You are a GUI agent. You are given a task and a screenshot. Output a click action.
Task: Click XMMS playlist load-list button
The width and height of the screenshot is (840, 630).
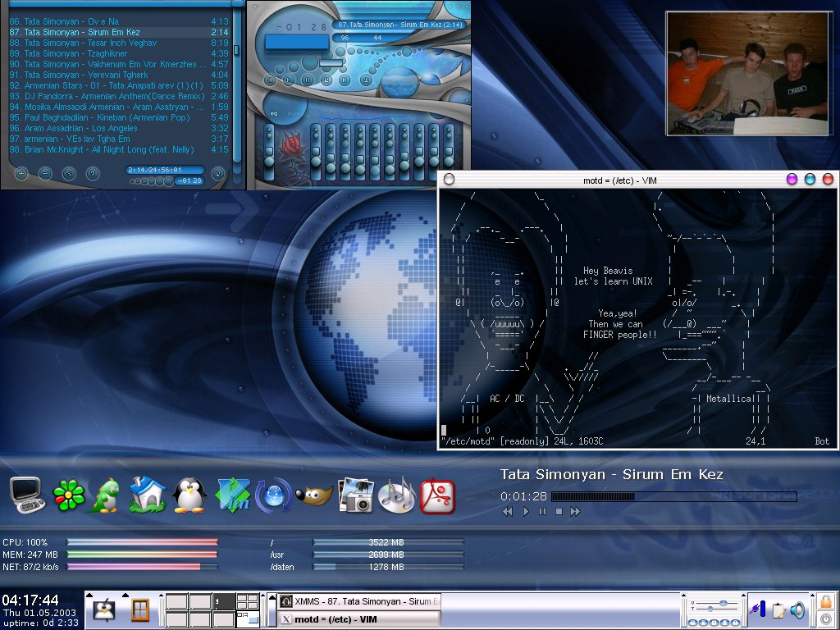point(218,174)
